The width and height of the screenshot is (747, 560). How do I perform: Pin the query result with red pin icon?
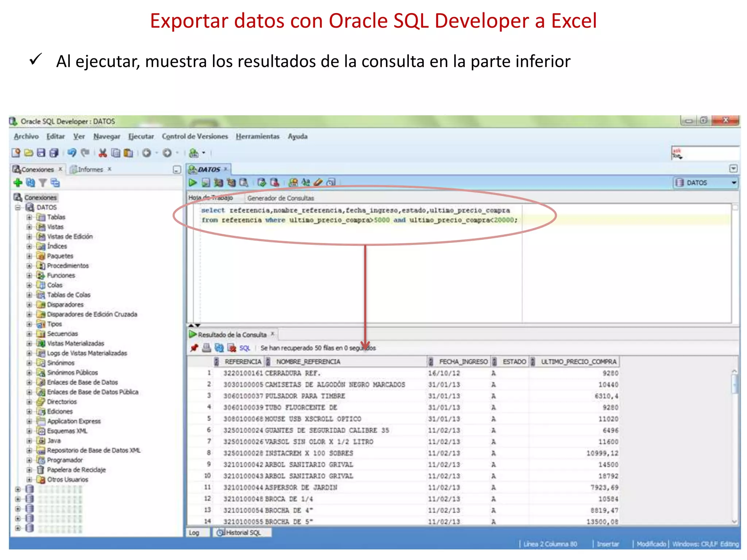point(194,348)
